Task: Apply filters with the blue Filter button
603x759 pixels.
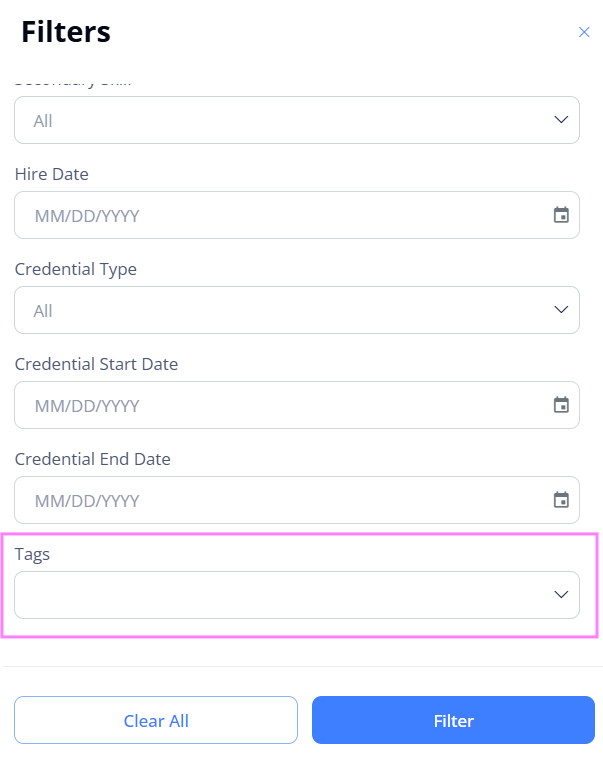Action: [453, 720]
